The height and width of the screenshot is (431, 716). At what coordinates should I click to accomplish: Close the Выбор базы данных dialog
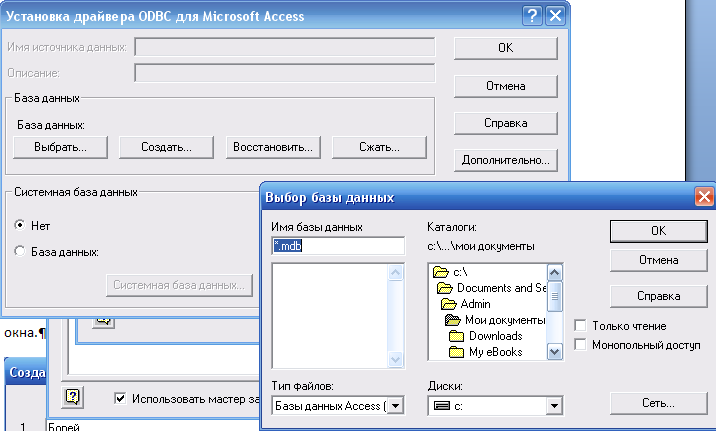(x=704, y=197)
